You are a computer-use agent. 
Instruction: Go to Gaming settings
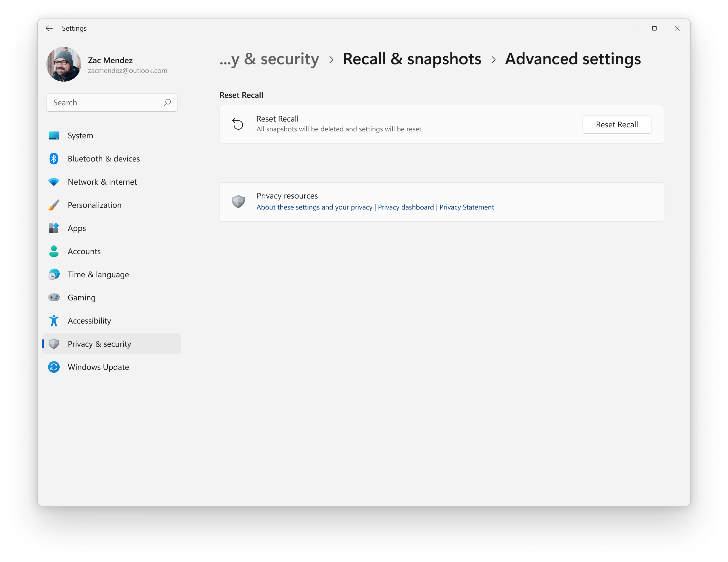pos(112,297)
